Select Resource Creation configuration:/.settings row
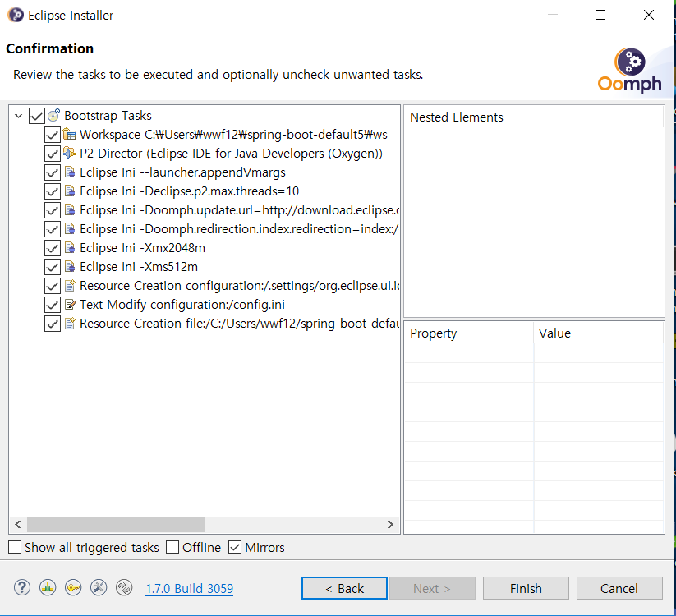The image size is (676, 616). point(239,286)
